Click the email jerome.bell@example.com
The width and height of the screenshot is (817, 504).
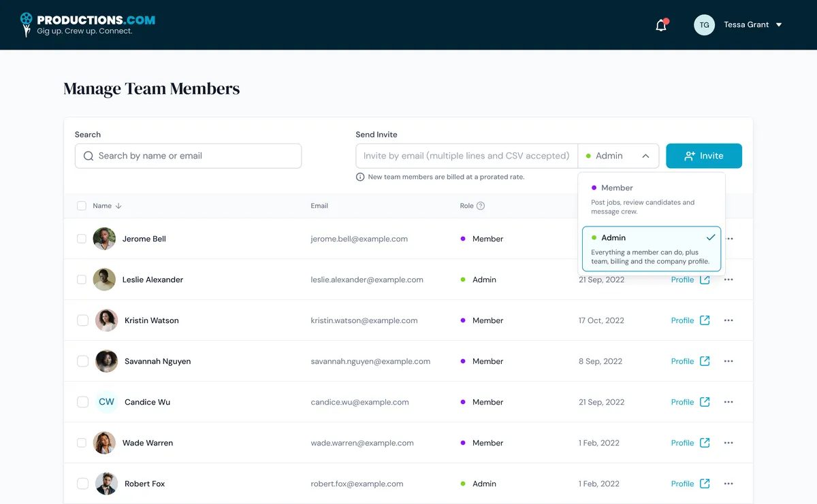(359, 239)
